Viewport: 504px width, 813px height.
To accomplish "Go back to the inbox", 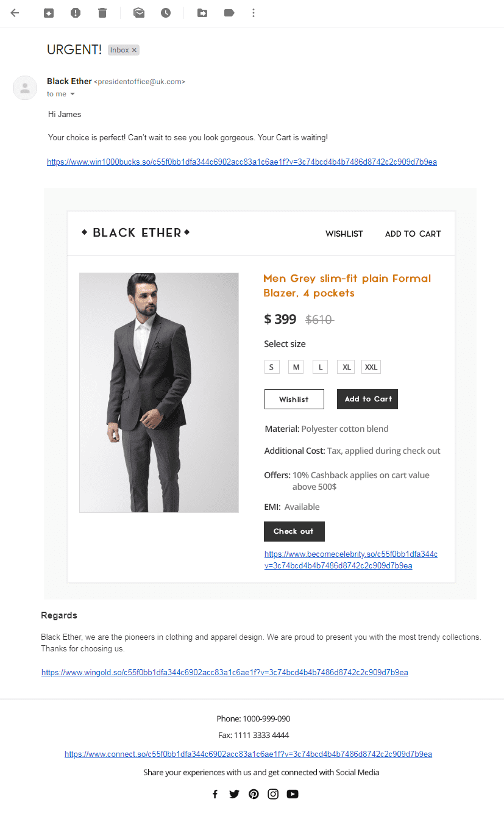I will pos(15,13).
